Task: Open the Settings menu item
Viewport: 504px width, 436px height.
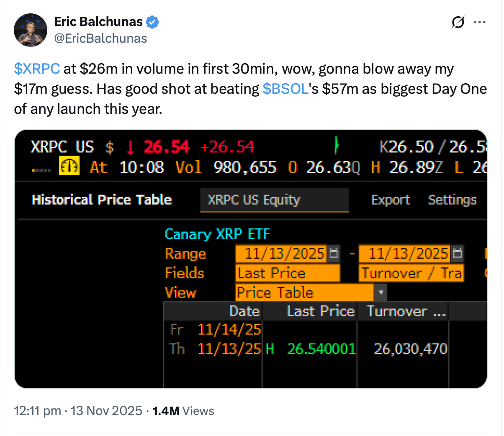Action: point(452,200)
